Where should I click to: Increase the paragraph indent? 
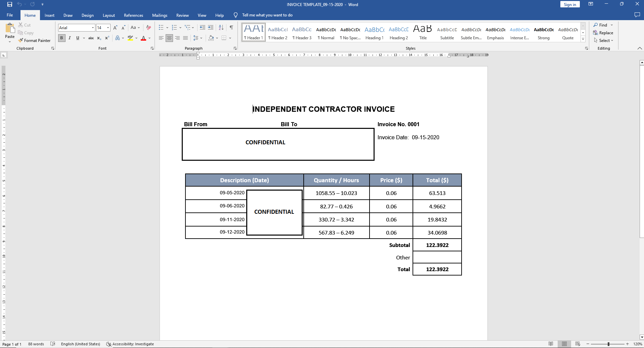211,28
